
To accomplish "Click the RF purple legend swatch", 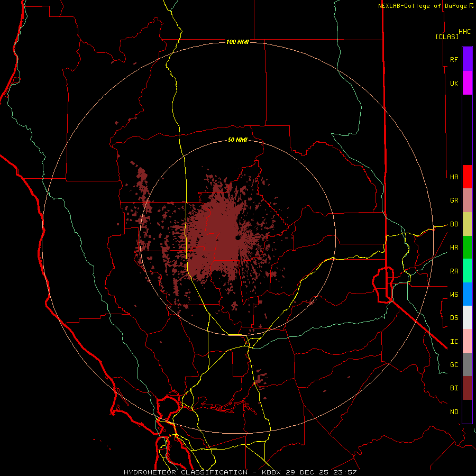I will tap(467, 59).
